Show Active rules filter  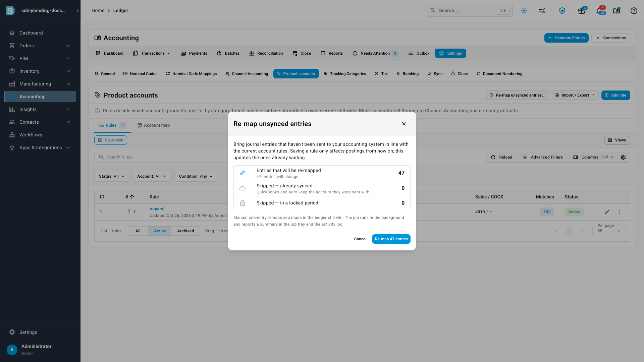[160, 231]
